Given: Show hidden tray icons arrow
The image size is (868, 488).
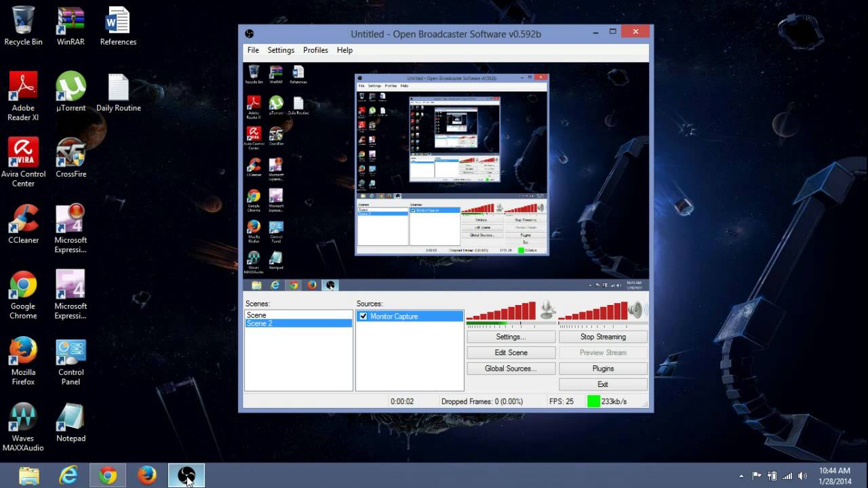Looking at the screenshot, I should click(x=741, y=476).
